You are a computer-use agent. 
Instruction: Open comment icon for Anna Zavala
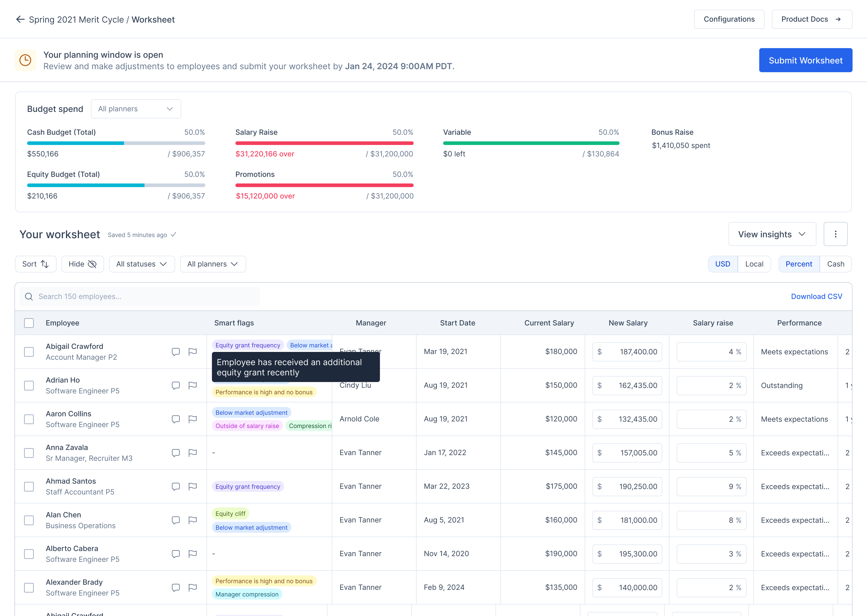(x=176, y=452)
